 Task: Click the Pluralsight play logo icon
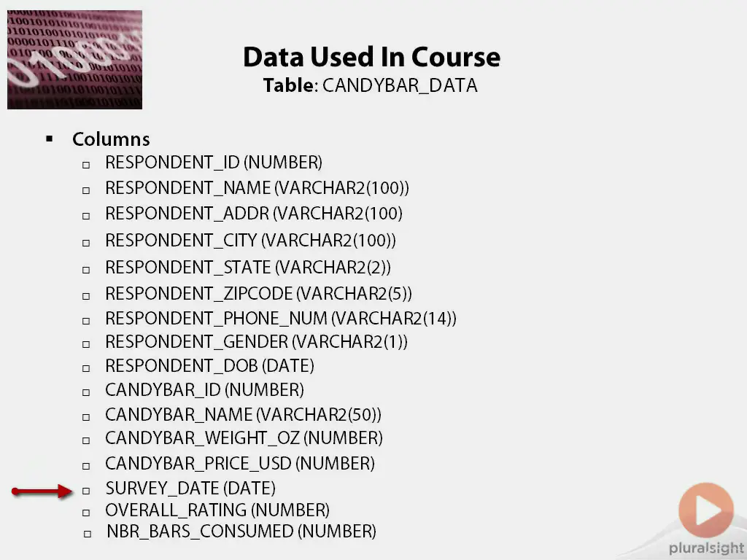point(705,510)
